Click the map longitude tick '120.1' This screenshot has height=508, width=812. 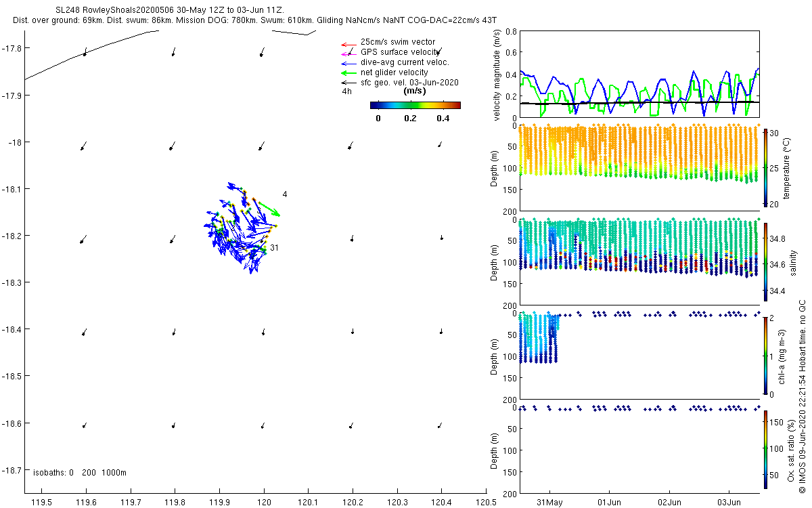[309, 503]
